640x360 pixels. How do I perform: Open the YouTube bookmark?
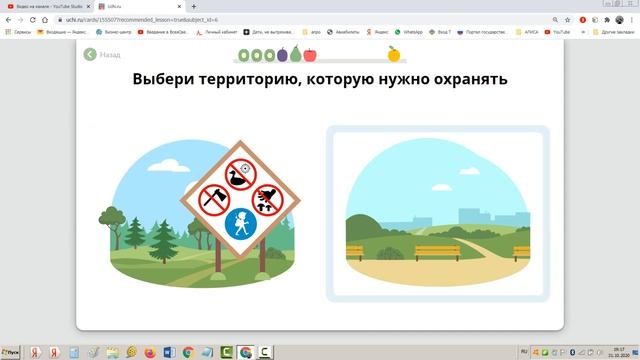pos(557,32)
